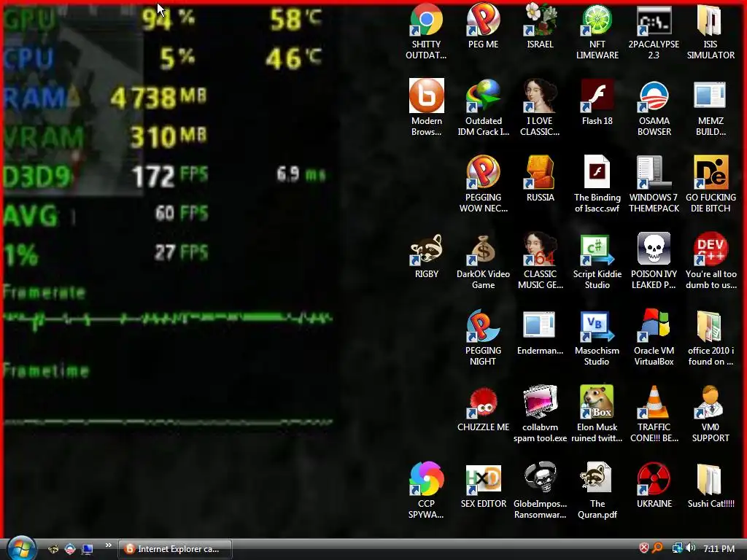Launch Oracle VM VirtualBox
This screenshot has height=560, width=747.
click(654, 326)
